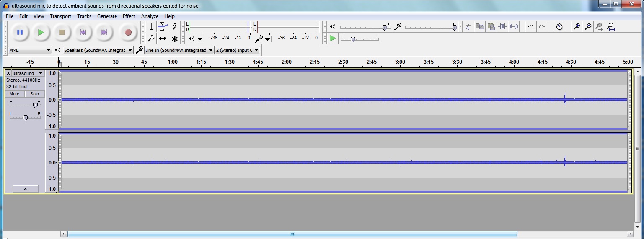Click the Fit Project zoom icon
644x239 pixels.
(x=611, y=27)
